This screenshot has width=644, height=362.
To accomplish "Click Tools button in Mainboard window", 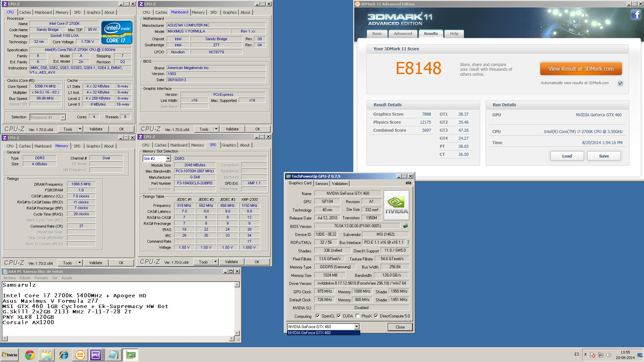I will (x=204, y=129).
